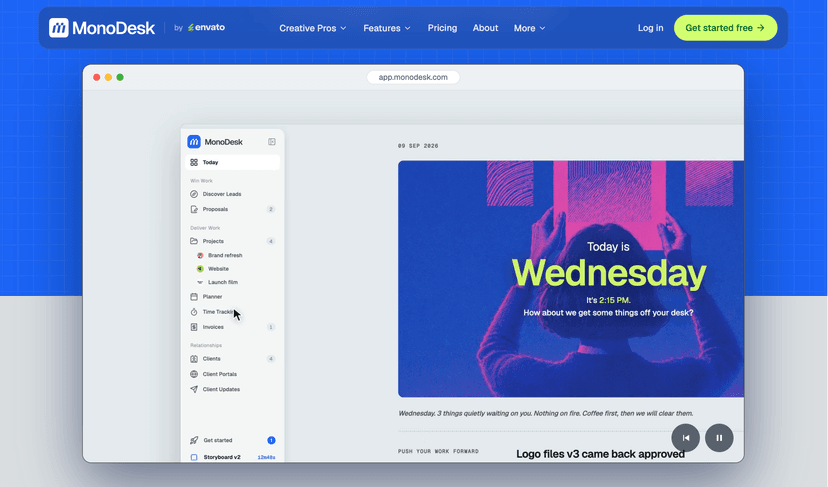Click the Brand refresh project icon

click(x=200, y=255)
